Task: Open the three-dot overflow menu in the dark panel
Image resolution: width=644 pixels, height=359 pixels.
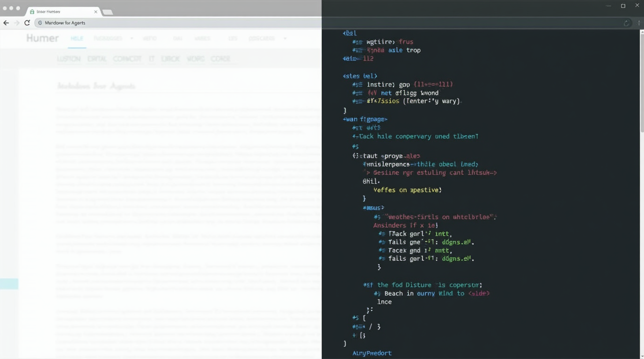Action: point(638,22)
